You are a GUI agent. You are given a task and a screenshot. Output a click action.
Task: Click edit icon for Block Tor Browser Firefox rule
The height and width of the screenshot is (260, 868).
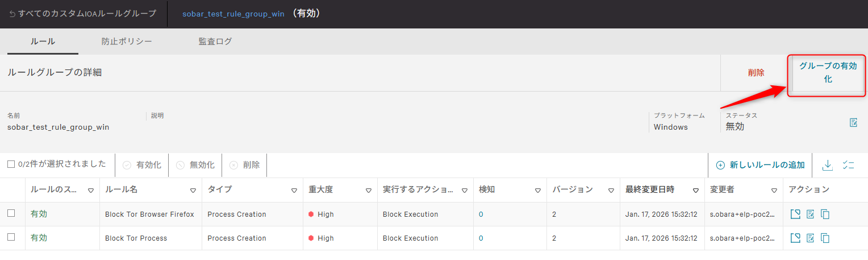pos(811,214)
